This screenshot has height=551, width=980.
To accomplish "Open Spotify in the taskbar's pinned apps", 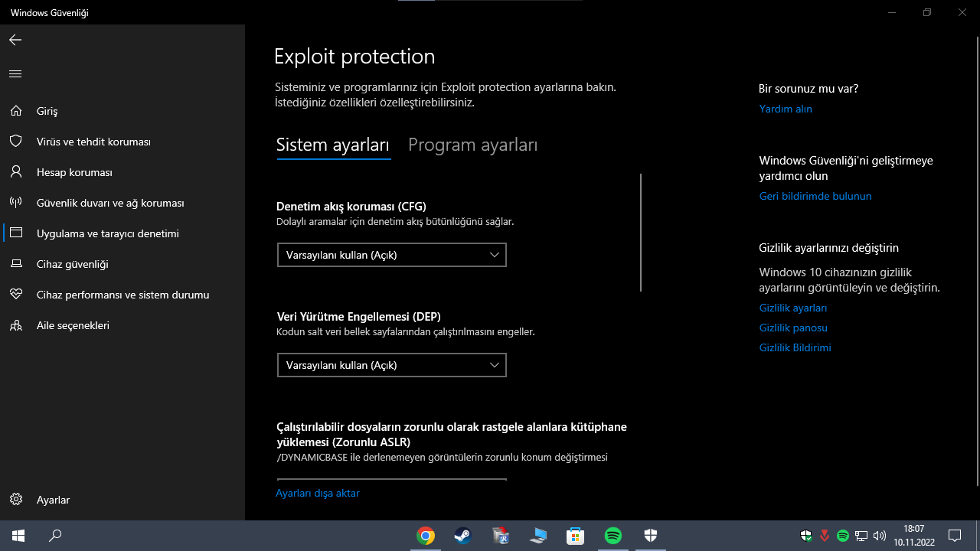I will [x=613, y=536].
